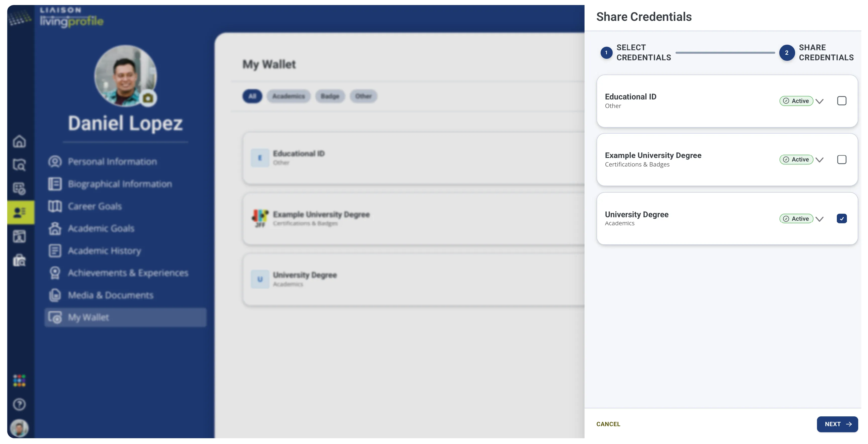Screen dimensions: 868x444
Task: Click the Daniel Lopez profile photo
Action: pos(125,76)
